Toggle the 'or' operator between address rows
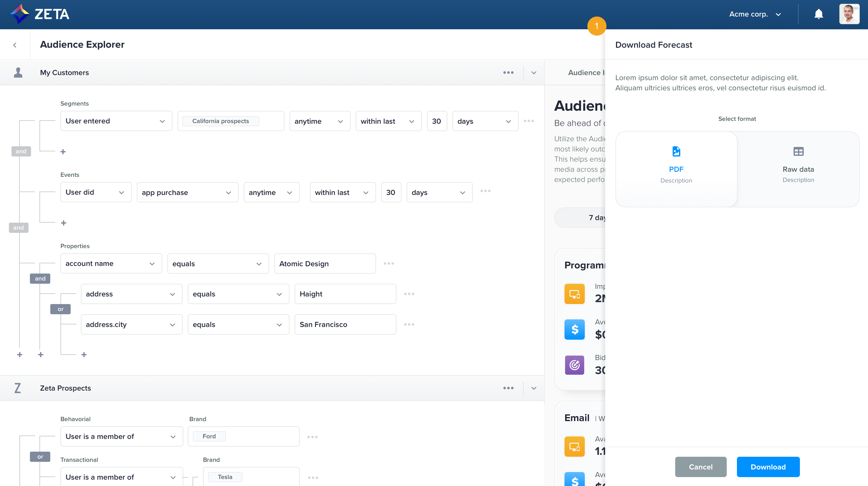Viewport: 868px width, 486px height. (60, 309)
